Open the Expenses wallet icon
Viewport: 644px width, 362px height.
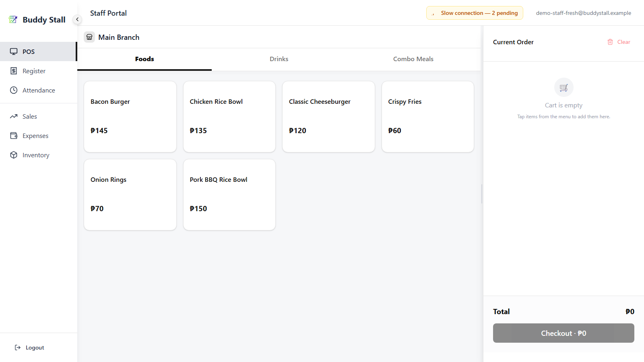click(x=14, y=136)
